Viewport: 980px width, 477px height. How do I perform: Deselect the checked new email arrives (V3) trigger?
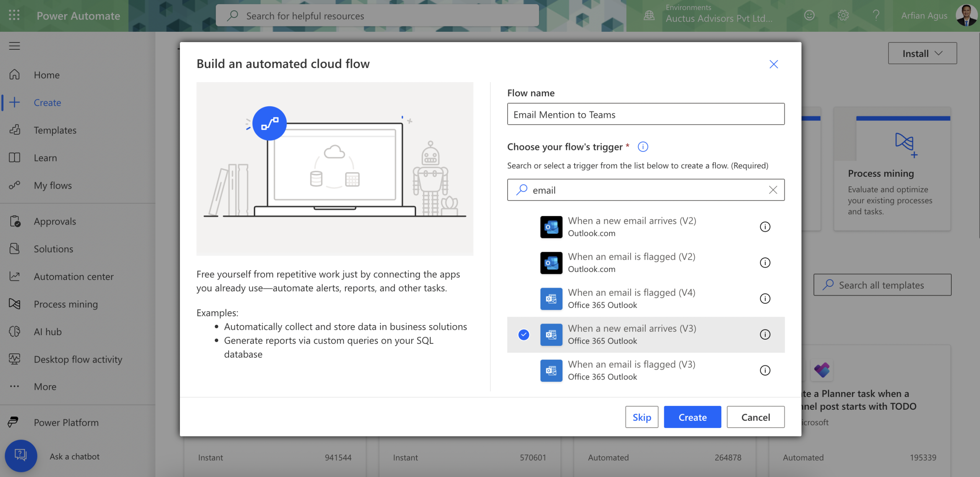pyautogui.click(x=524, y=335)
